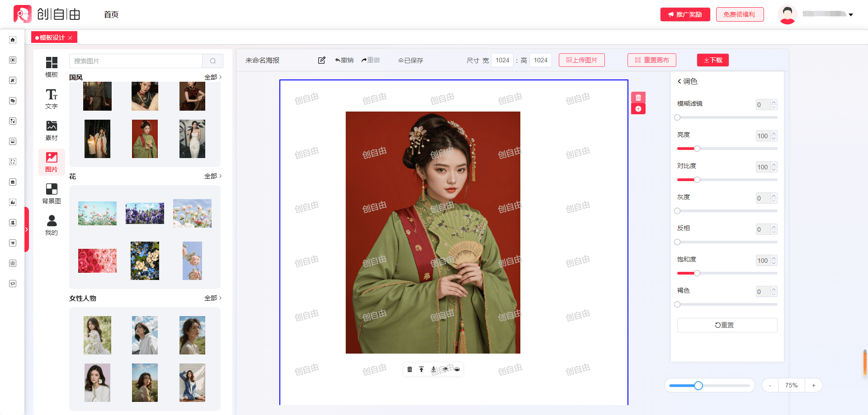Click the 重置画布 reset canvas button
This screenshot has height=415, width=868.
pos(652,60)
